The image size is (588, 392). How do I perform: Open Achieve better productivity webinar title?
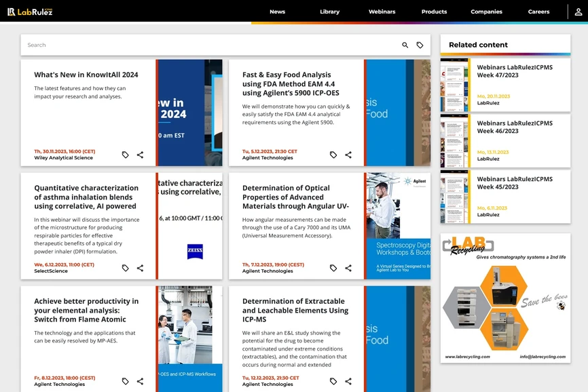click(86, 311)
